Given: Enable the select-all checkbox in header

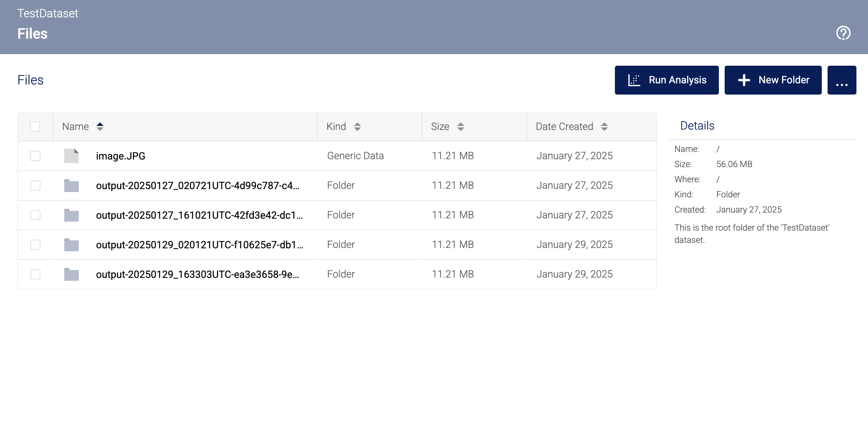Looking at the screenshot, I should click(x=35, y=126).
